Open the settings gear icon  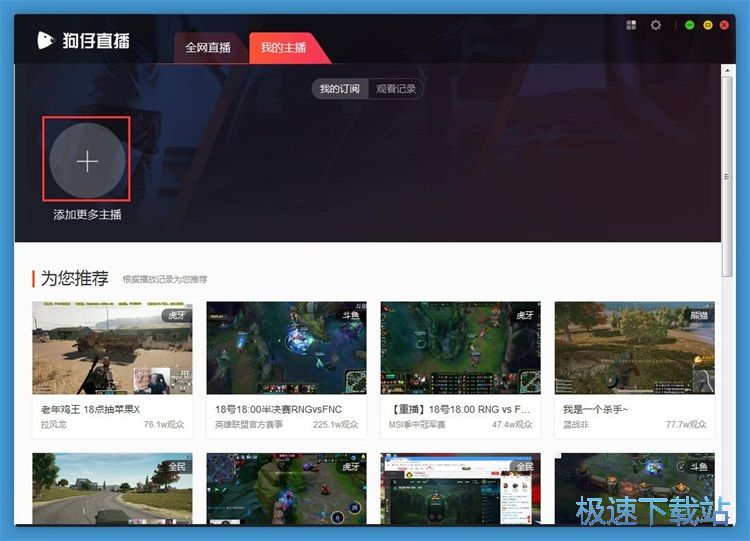(656, 25)
